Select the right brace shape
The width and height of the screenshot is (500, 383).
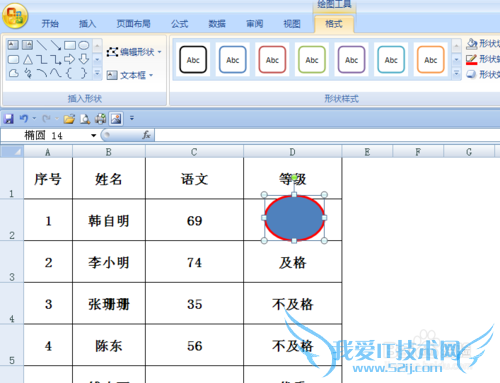tap(84, 73)
